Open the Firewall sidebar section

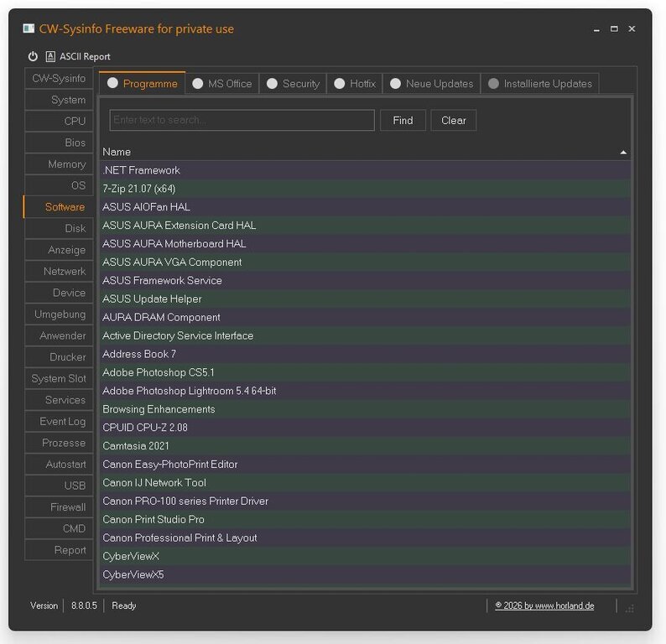[59, 507]
